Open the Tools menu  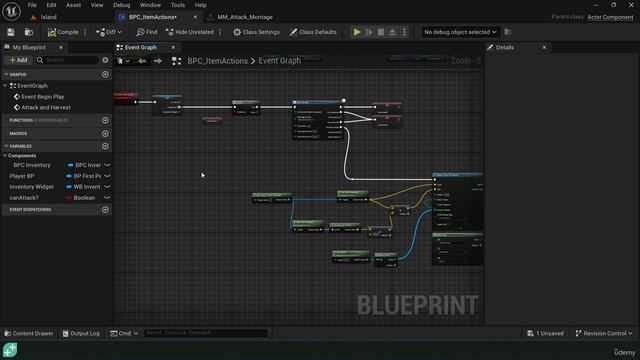click(178, 5)
